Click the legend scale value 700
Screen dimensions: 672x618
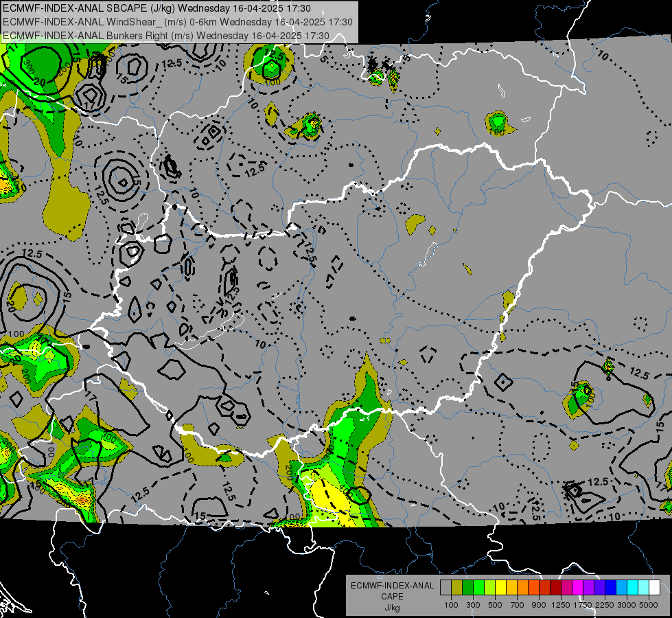click(518, 605)
